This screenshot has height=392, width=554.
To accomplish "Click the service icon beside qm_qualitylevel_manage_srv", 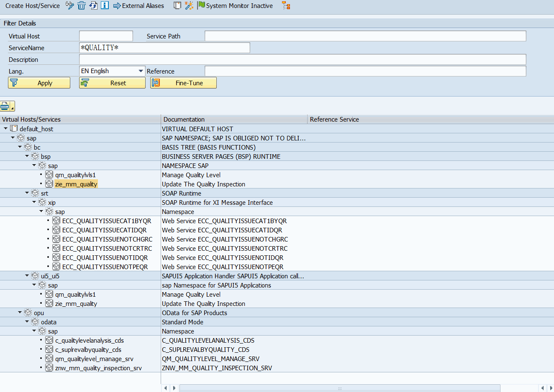I will pyautogui.click(x=49, y=359).
